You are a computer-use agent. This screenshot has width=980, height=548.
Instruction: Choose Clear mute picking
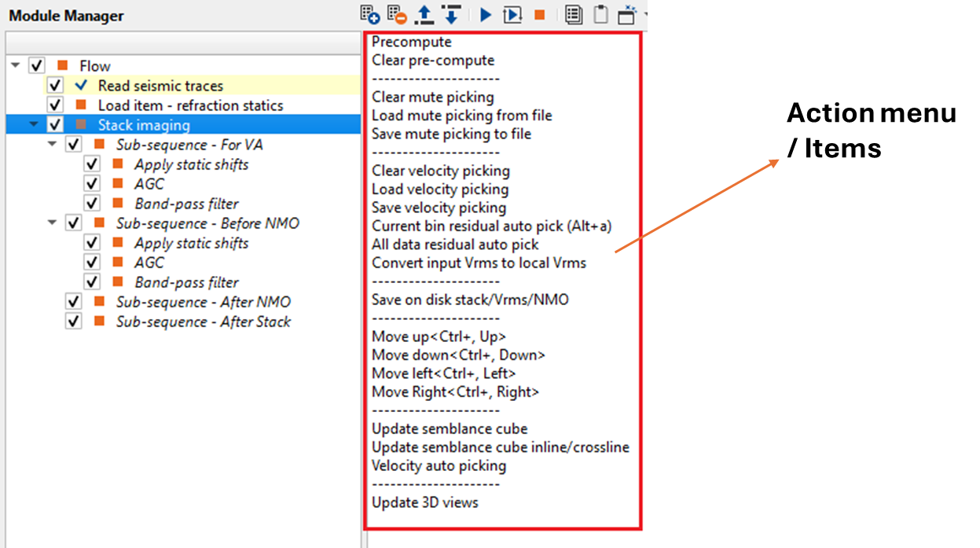[x=433, y=97]
